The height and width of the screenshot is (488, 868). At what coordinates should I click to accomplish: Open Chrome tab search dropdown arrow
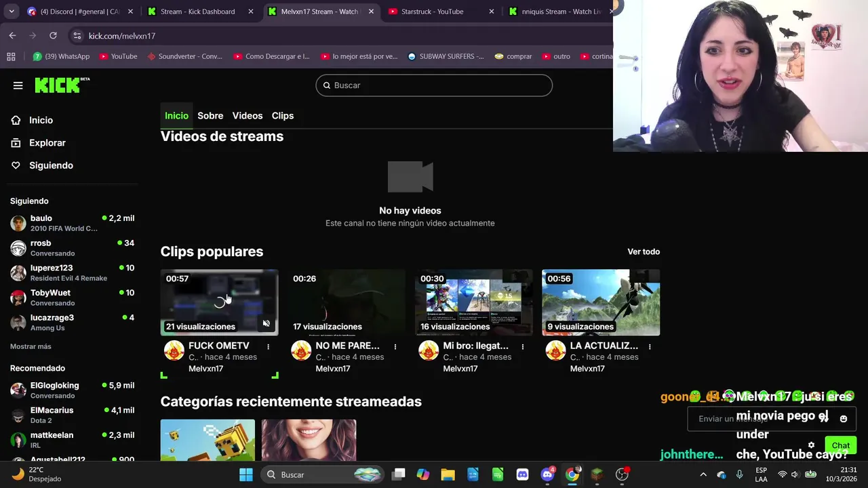click(12, 12)
